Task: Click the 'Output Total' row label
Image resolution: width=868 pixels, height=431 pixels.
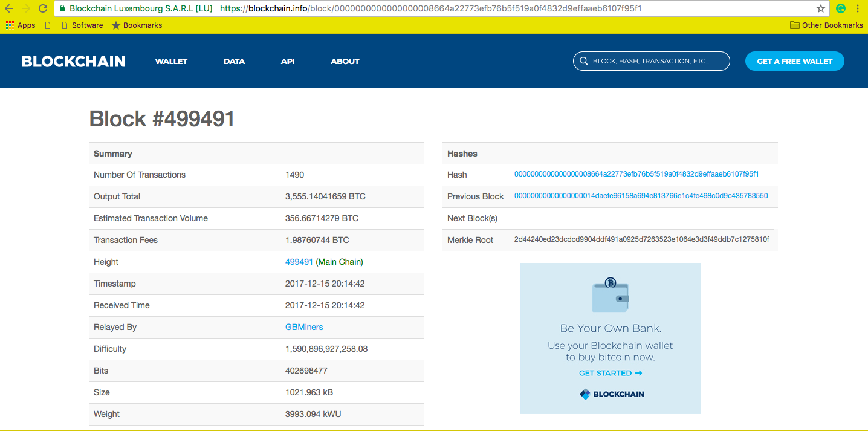Action: click(117, 196)
